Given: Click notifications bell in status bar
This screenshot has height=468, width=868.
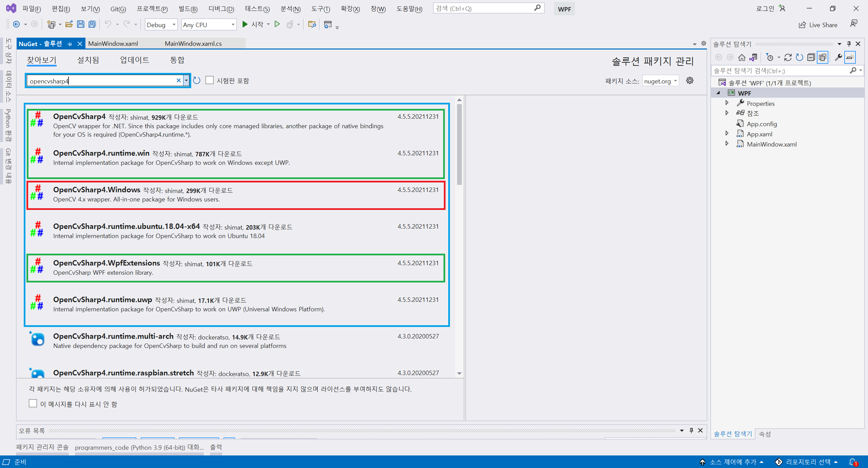Looking at the screenshot, I should [852, 462].
